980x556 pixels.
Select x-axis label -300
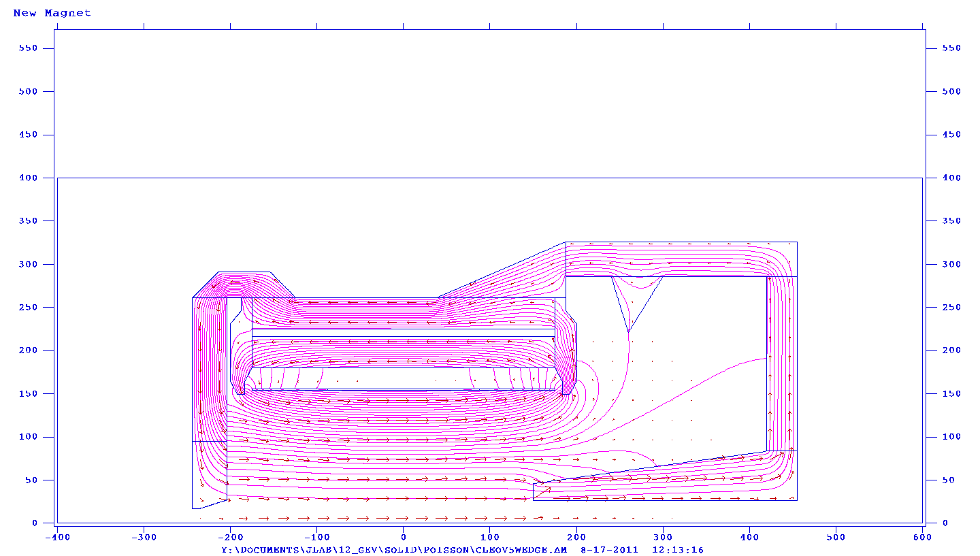click(x=144, y=537)
